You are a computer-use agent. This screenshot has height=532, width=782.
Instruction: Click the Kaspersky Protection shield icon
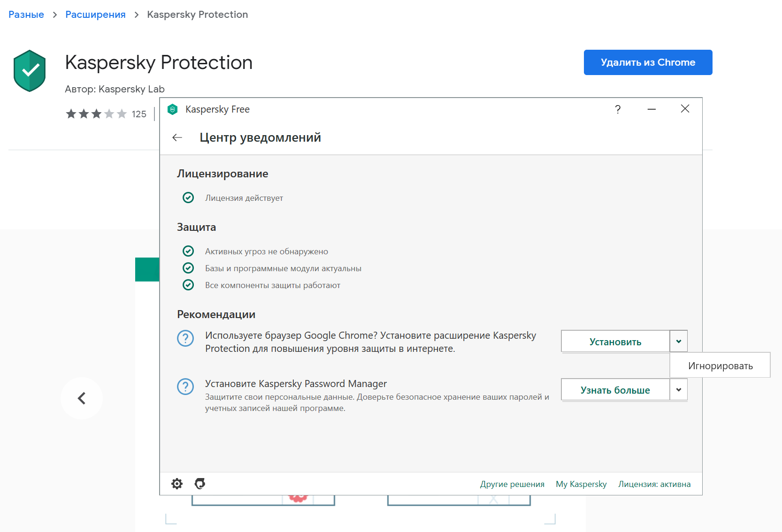pos(30,71)
